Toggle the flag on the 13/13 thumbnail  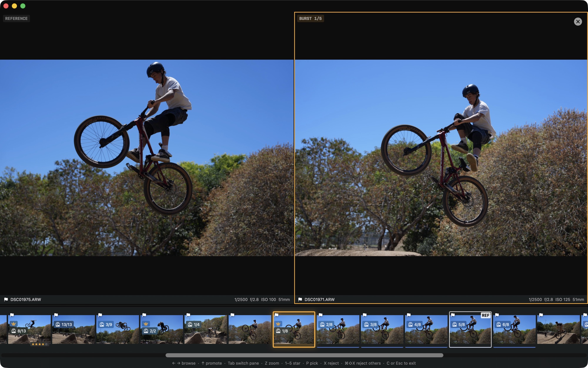[x=56, y=315]
